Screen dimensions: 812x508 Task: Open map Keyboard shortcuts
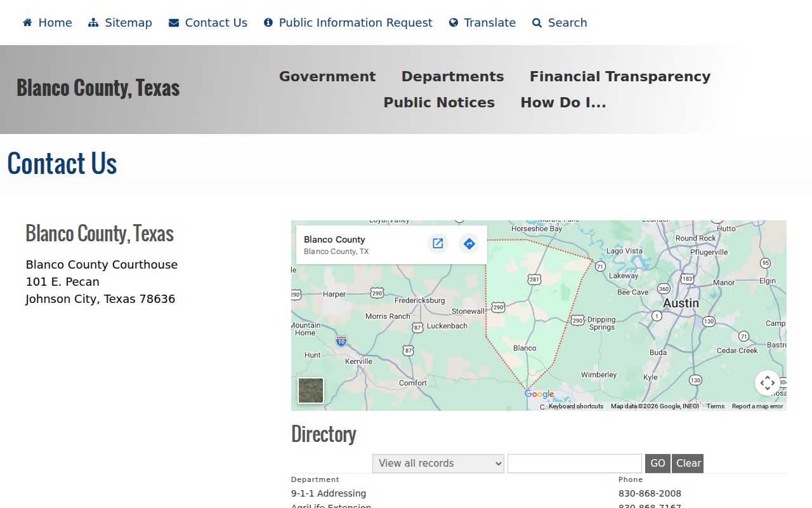point(576,406)
